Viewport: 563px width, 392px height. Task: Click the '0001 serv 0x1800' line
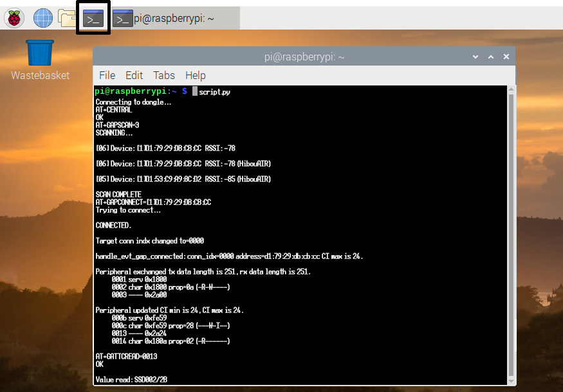pyautogui.click(x=139, y=280)
